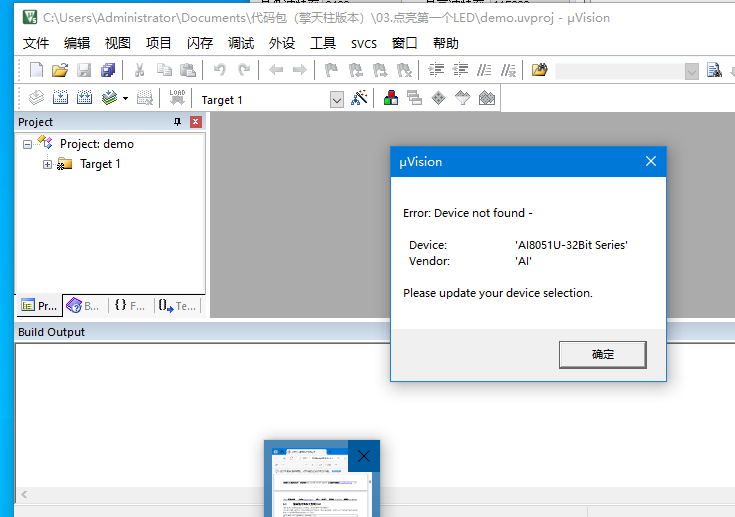Open the 闪存 menu
Image resolution: width=735 pixels, height=517 pixels.
200,44
